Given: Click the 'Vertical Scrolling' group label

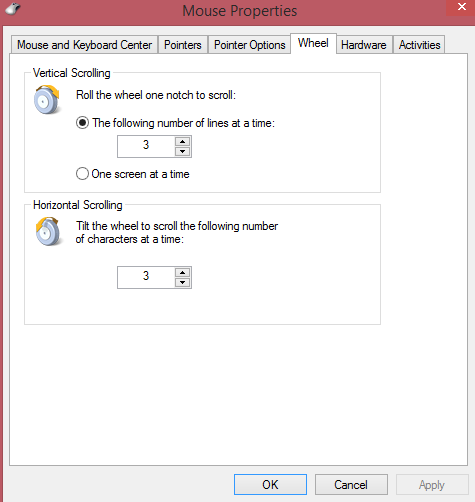Looking at the screenshot, I should point(71,73).
